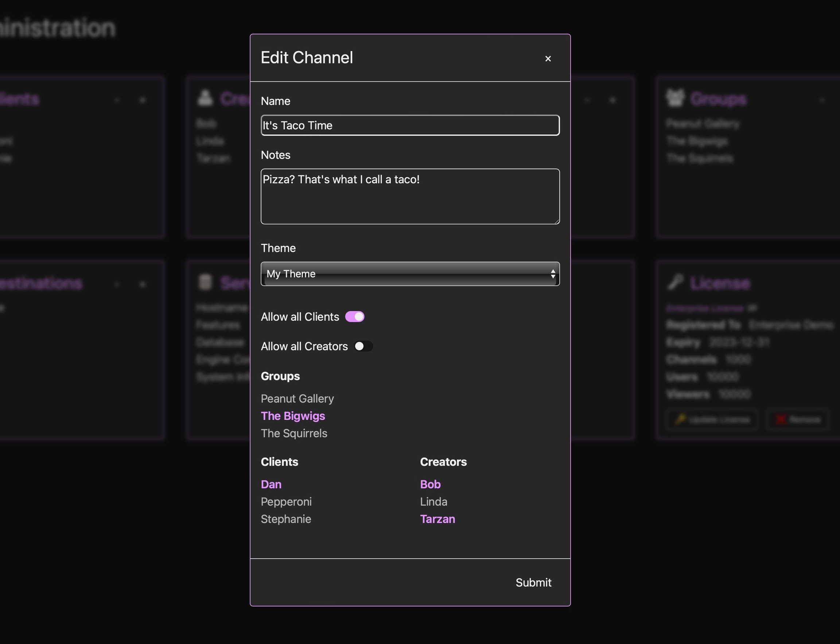Deselect The Bigwigs group
840x644 pixels.
click(x=293, y=416)
